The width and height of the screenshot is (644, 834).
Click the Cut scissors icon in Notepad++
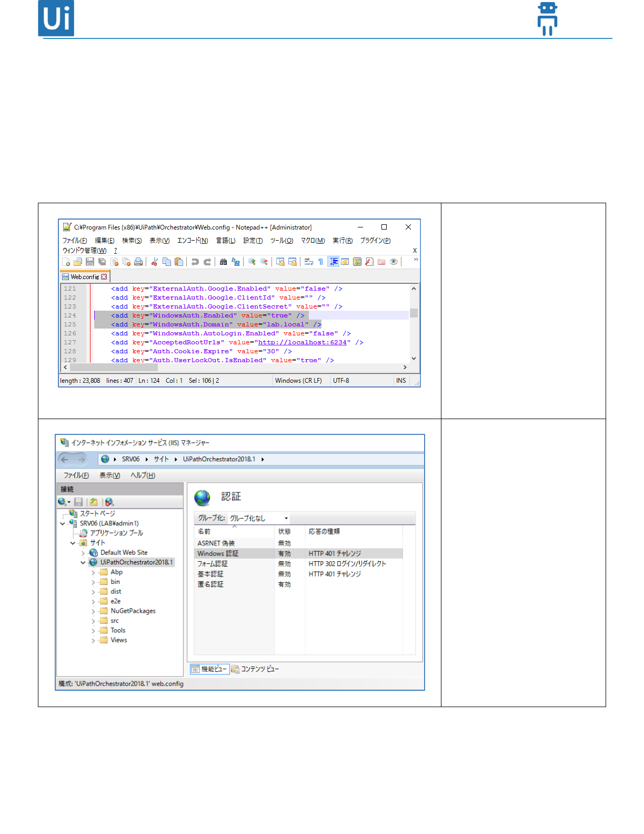pos(155,262)
